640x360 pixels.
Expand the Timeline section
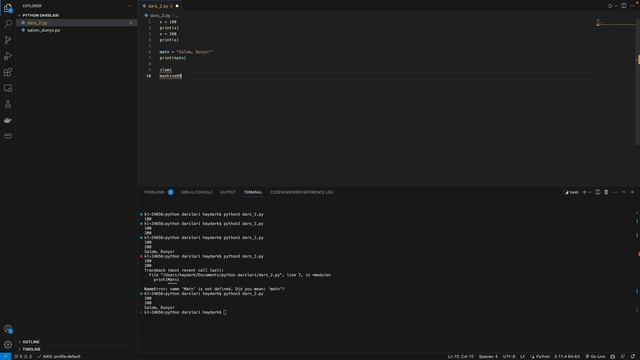point(76,349)
